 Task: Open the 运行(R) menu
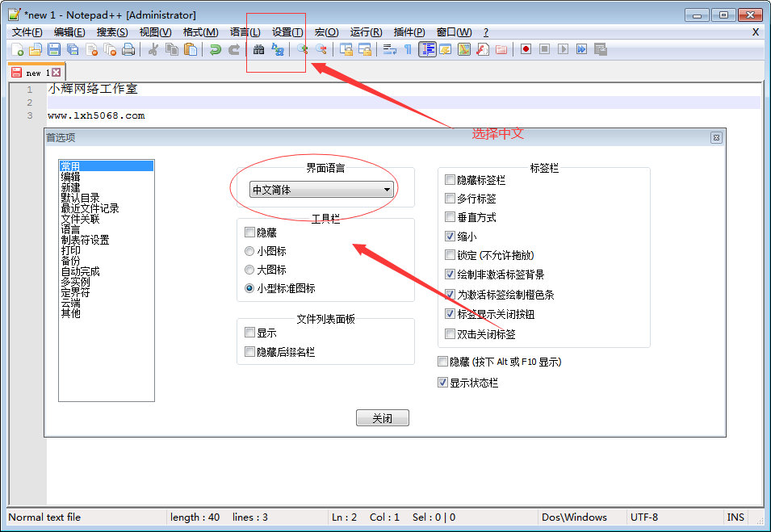[366, 32]
